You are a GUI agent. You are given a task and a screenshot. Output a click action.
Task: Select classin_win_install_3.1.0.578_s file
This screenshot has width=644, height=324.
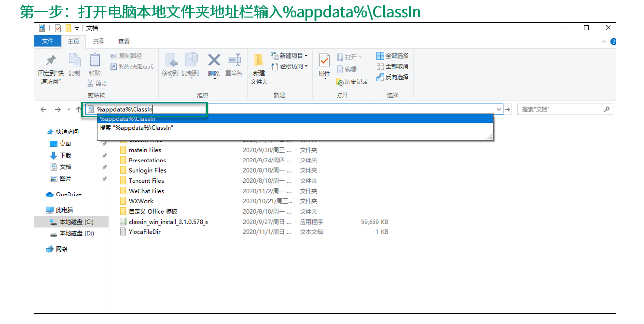pyautogui.click(x=165, y=222)
